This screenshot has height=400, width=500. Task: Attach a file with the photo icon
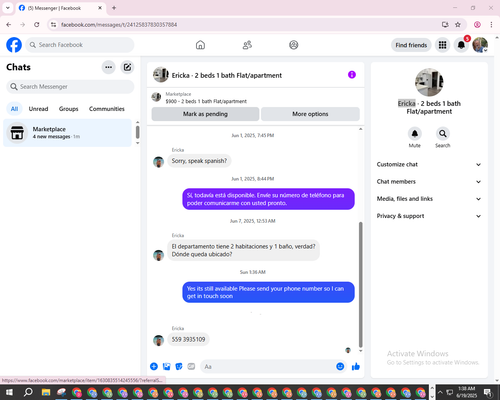(166, 367)
